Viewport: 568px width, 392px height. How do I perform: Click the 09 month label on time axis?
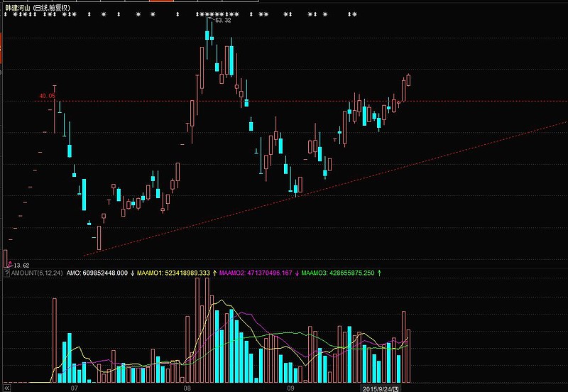click(290, 388)
